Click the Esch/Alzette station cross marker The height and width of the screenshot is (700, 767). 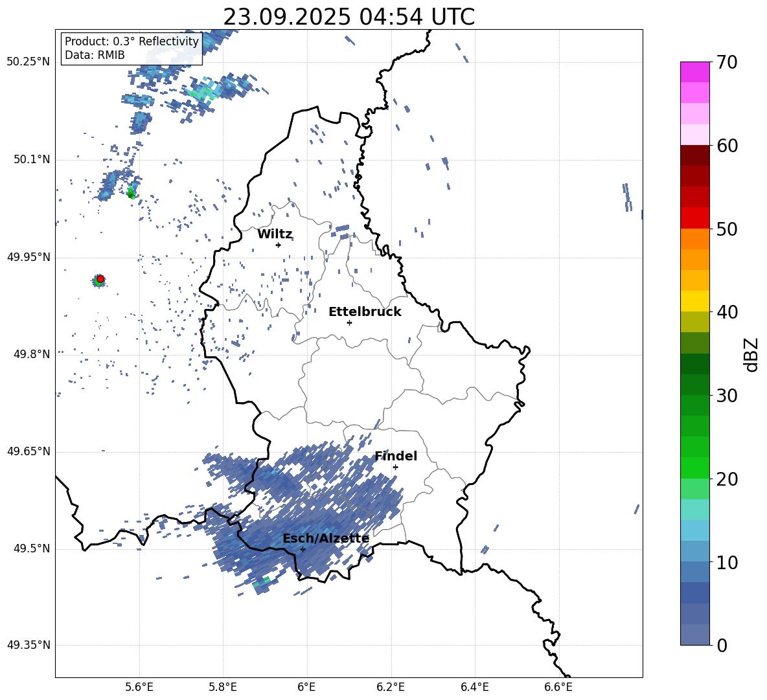tap(303, 549)
